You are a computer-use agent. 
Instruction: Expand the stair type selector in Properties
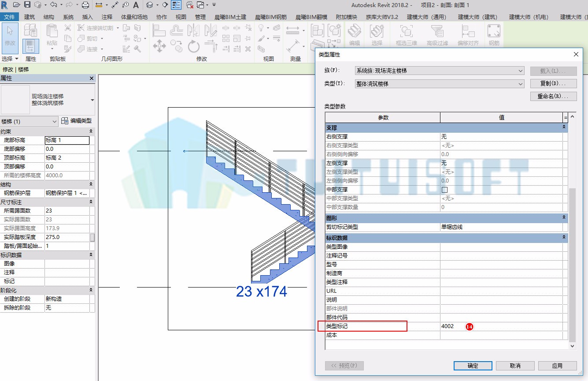(92, 100)
